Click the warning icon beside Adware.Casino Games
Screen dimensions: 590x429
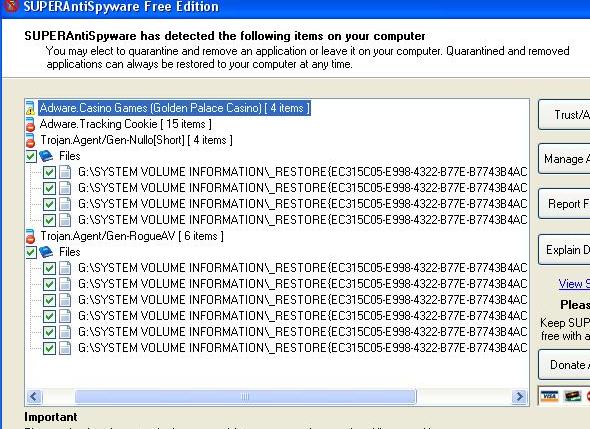point(30,108)
